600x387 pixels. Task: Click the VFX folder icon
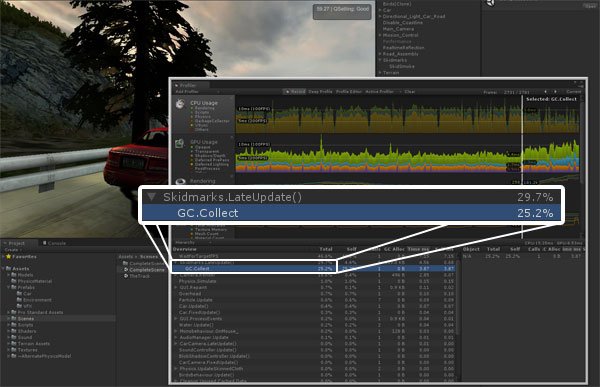click(20, 306)
